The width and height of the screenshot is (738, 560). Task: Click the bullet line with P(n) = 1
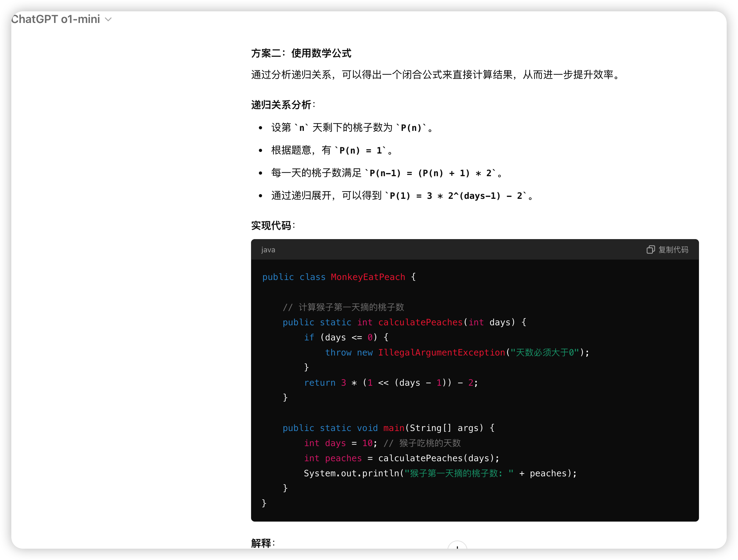coord(332,150)
